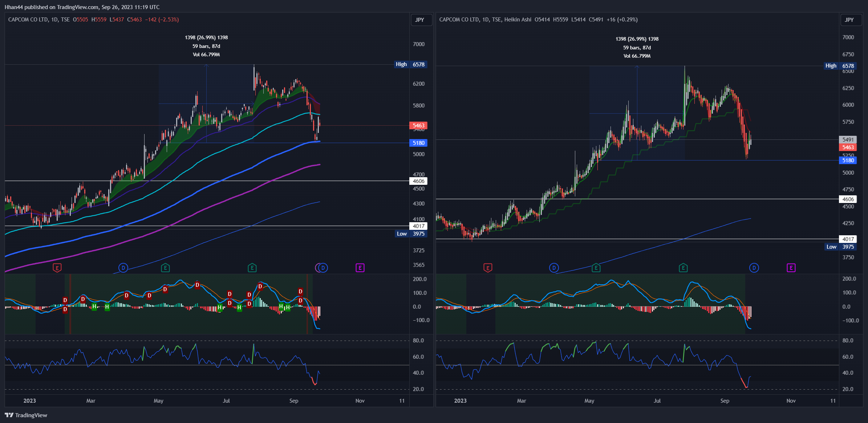Screen dimensions: 868x423
Task: Click the TradingView logo at bottom left
Action: pyautogui.click(x=26, y=415)
